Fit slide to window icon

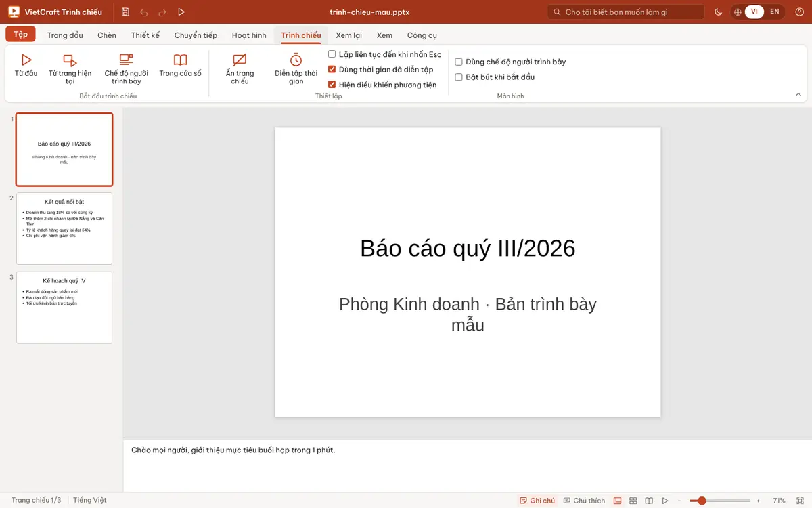point(798,501)
